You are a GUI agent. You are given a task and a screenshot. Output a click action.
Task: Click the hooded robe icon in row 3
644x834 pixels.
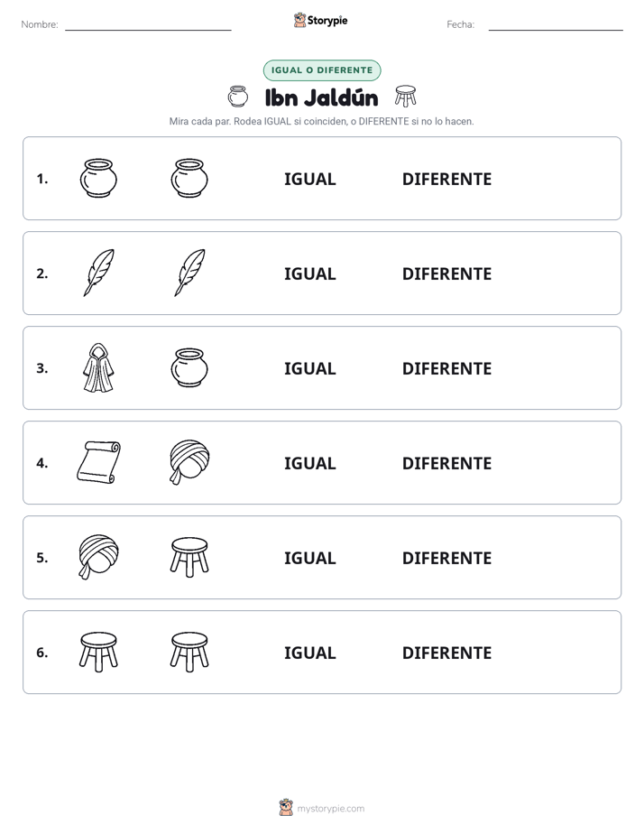(98, 368)
